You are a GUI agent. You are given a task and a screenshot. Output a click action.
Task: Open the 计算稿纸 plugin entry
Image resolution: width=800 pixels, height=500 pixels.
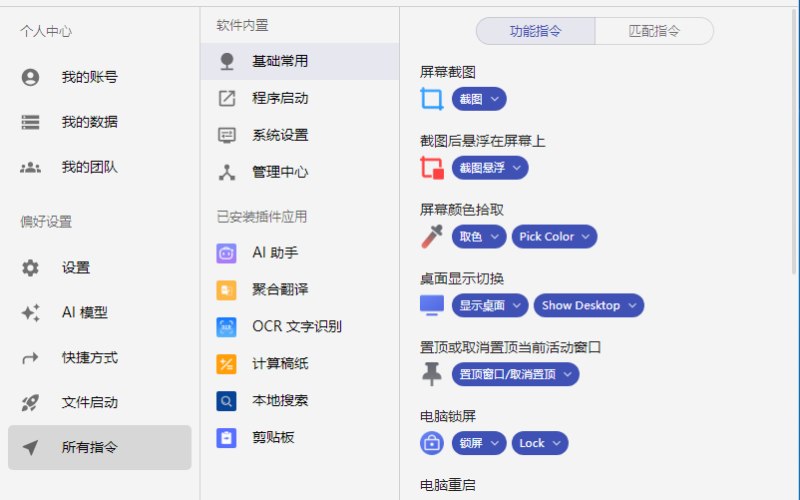pyautogui.click(x=300, y=364)
